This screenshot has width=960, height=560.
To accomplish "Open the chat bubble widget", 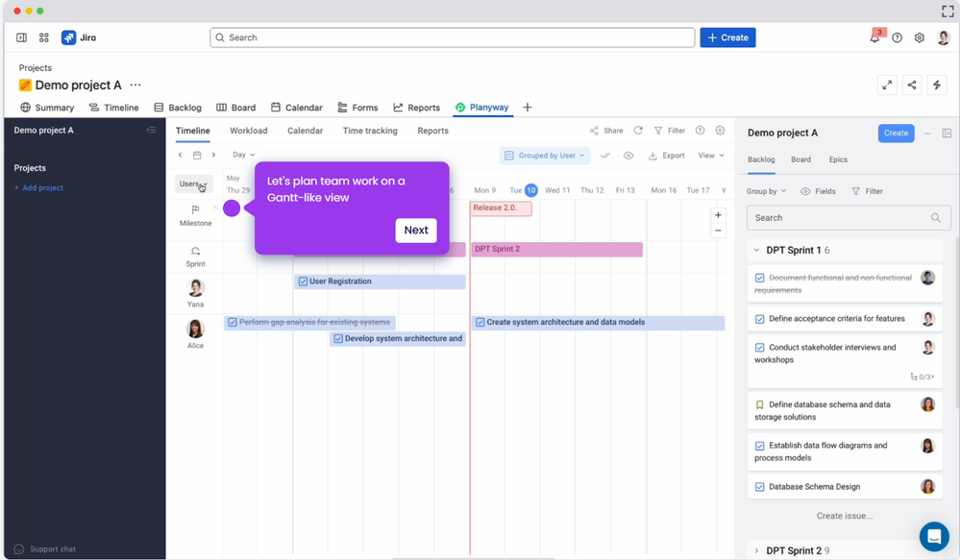I will [x=934, y=537].
